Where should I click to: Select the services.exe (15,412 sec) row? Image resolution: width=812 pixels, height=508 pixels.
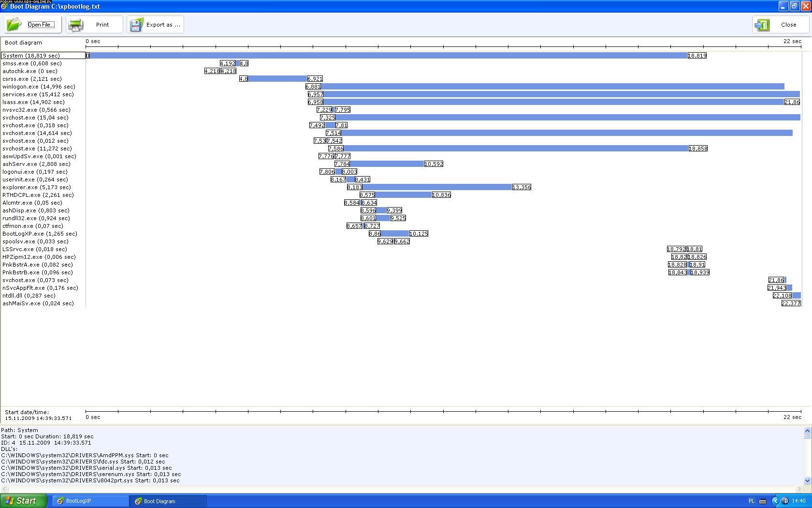(38, 94)
